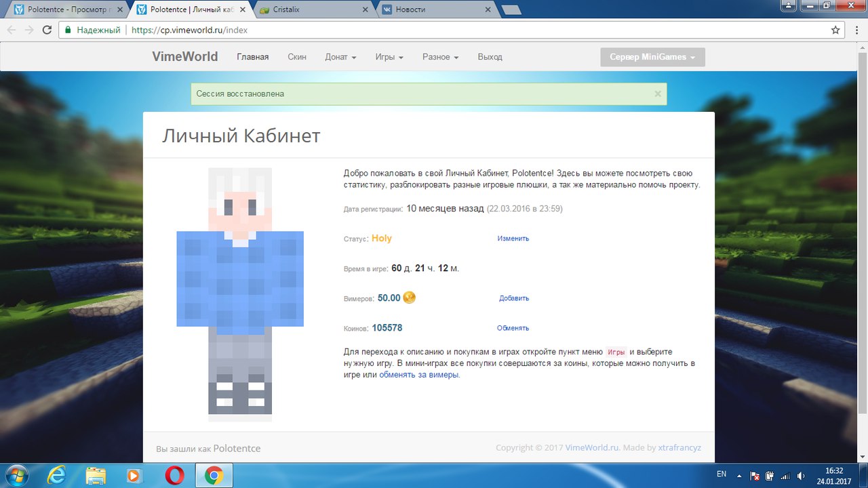Open a new Chrome tab
868x488 pixels.
click(511, 9)
